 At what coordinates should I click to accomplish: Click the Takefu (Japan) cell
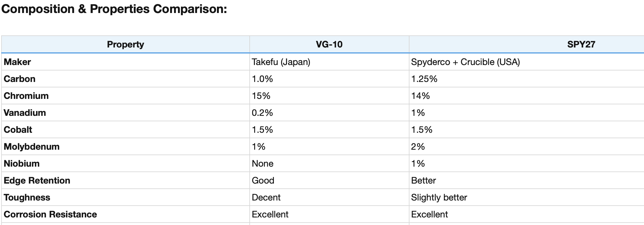(281, 62)
